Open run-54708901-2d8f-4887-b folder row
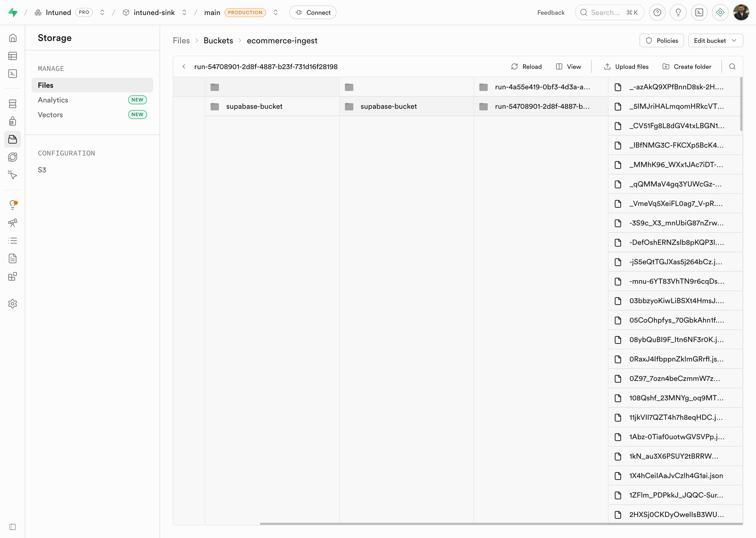Screen dimensions: 756x538 [x=541, y=106]
